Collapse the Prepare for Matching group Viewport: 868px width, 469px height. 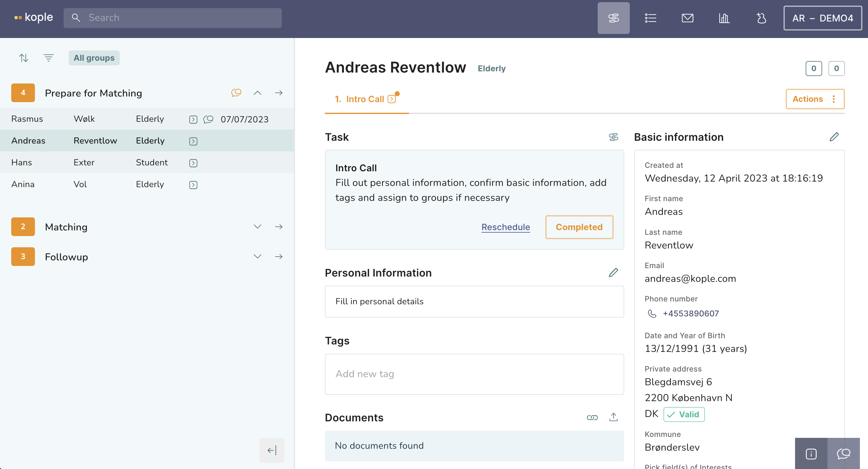[x=258, y=93]
